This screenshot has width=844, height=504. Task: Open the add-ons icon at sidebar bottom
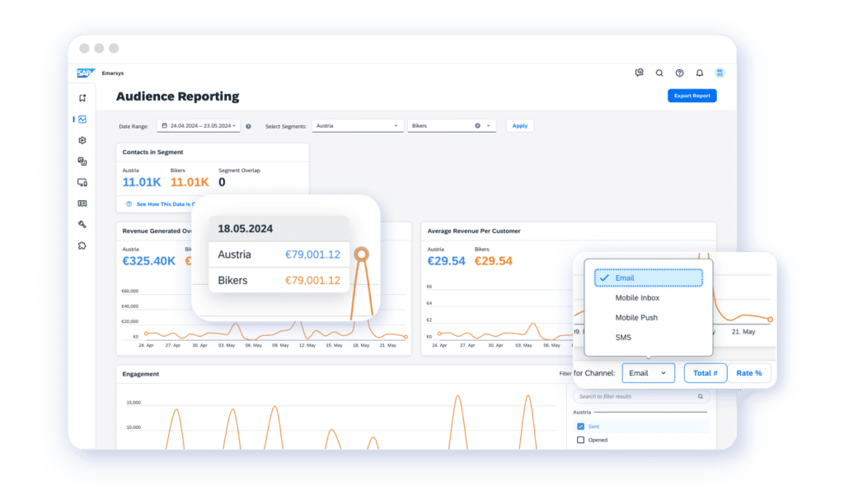pyautogui.click(x=82, y=245)
